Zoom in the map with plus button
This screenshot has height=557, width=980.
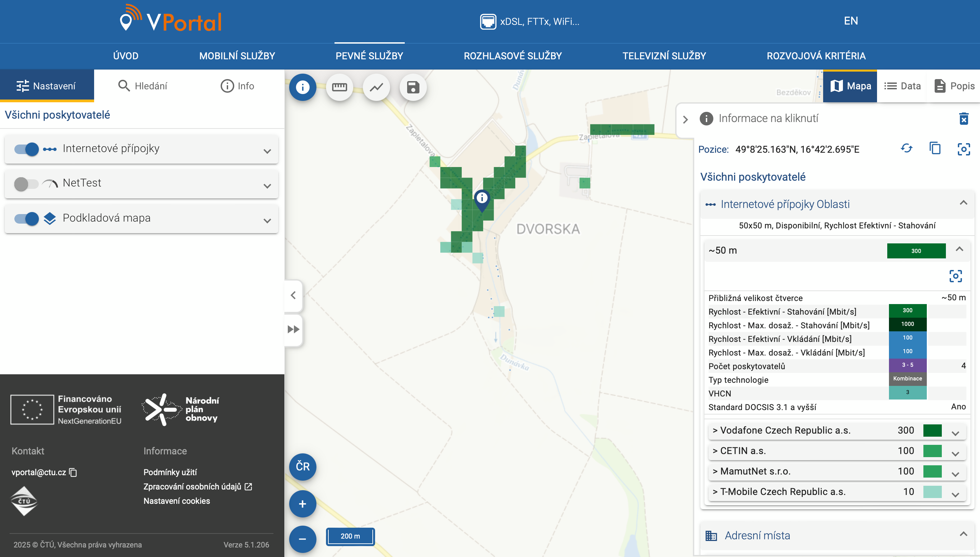point(302,504)
